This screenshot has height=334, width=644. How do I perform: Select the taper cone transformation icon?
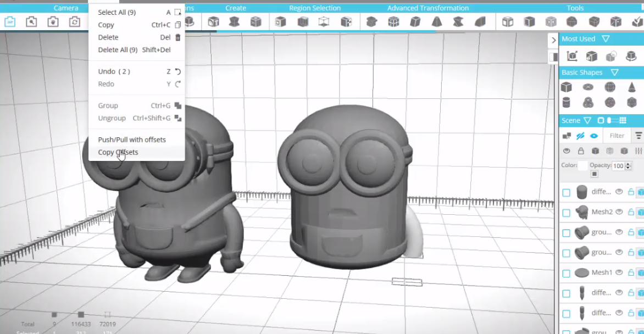437,22
